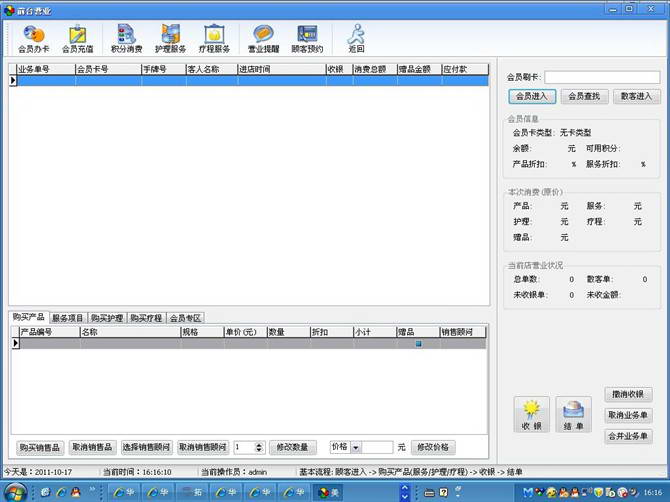
Task: Click the 收银 sun icon button
Action: pos(532,414)
